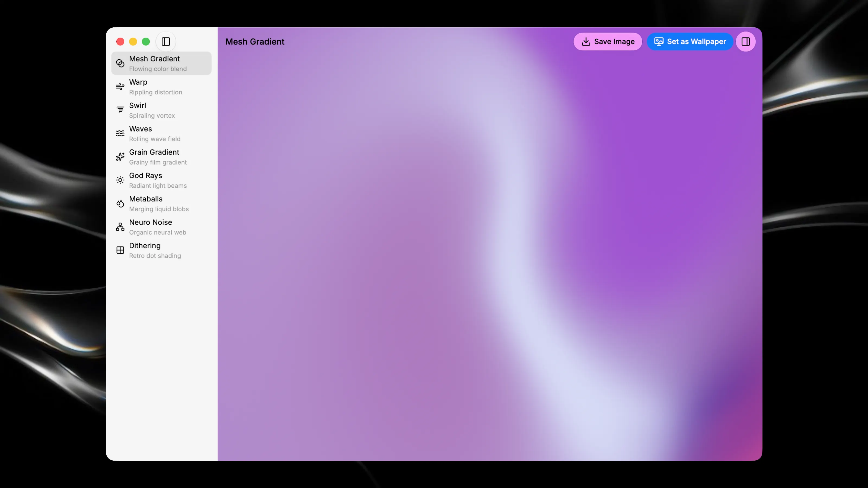Select the Warp shader item
This screenshot has height=488, width=868.
coord(161,87)
